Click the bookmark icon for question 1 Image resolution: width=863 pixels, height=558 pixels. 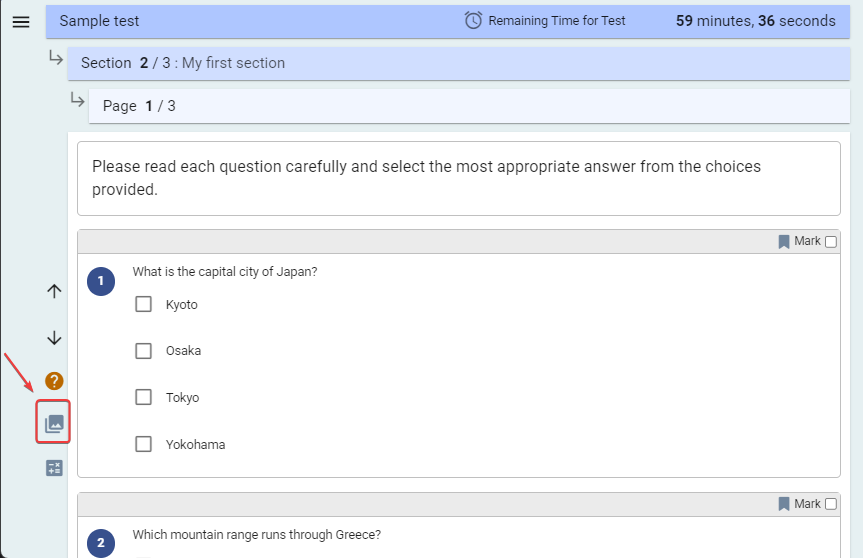click(x=784, y=242)
